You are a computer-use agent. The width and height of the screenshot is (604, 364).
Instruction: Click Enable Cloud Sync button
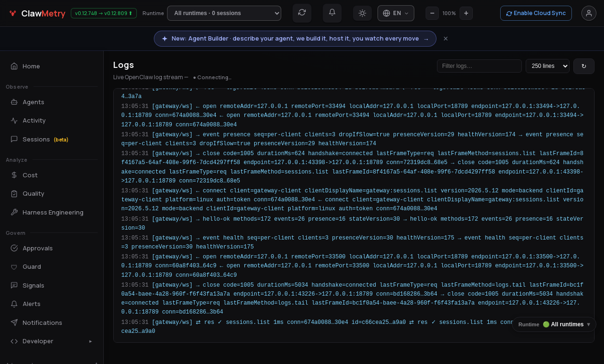click(x=536, y=13)
